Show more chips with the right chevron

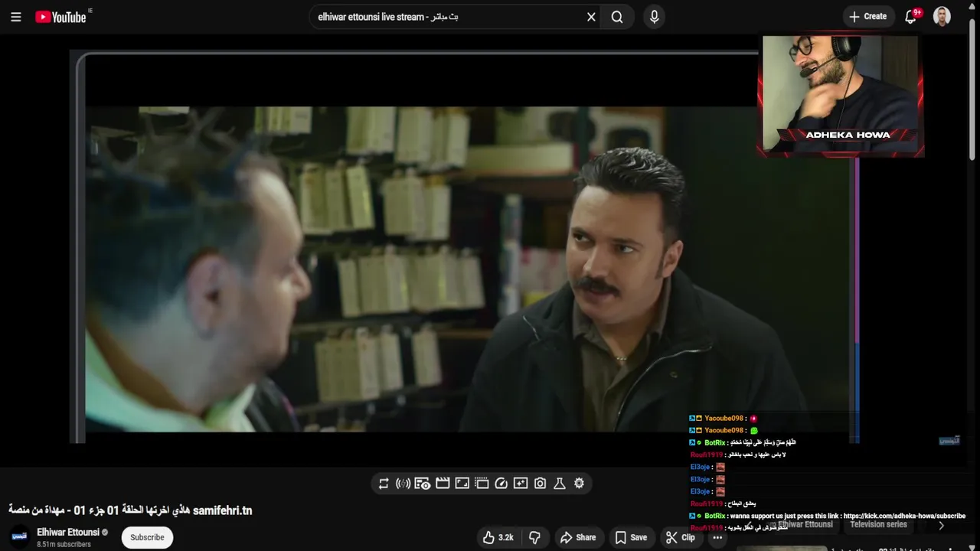(941, 525)
